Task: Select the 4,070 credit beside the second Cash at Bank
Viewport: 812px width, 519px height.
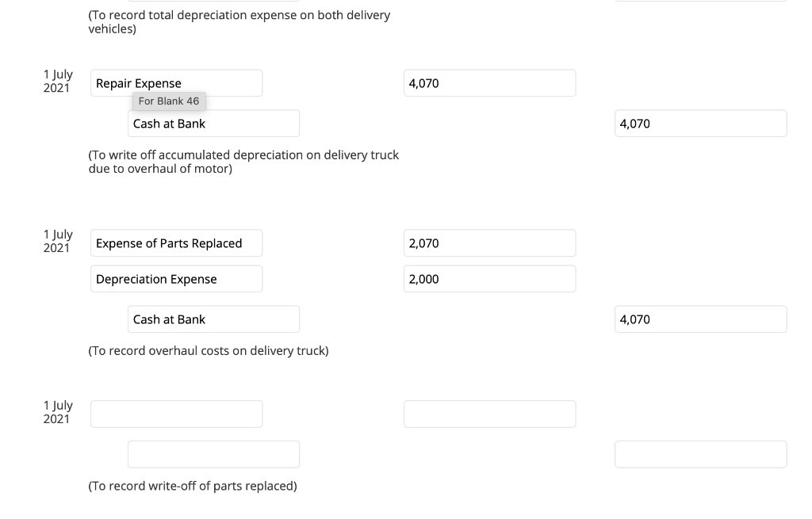Action: (x=700, y=319)
